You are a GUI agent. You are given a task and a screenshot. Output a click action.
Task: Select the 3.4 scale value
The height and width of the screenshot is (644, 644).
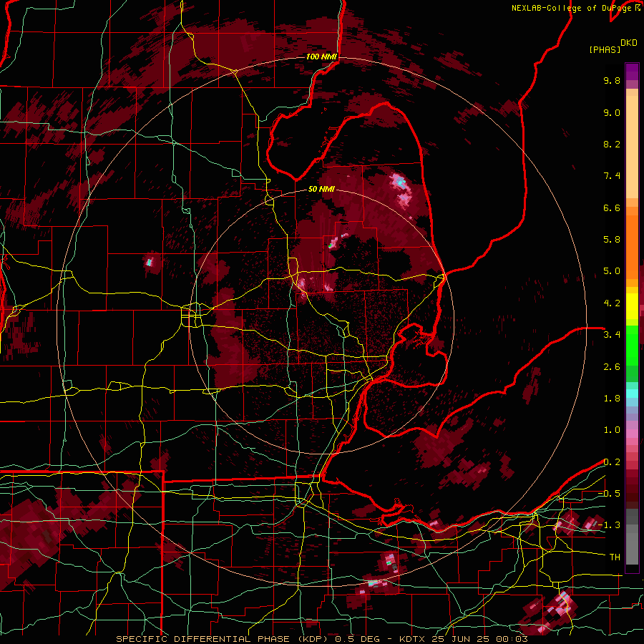pyautogui.click(x=612, y=335)
